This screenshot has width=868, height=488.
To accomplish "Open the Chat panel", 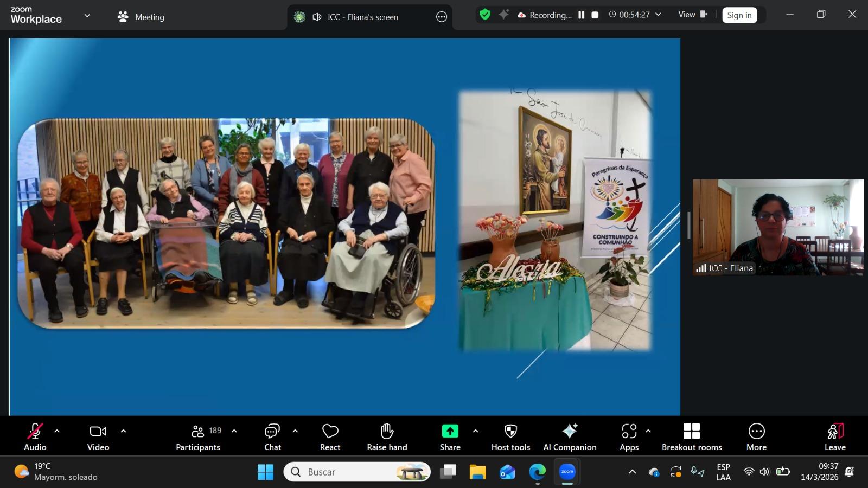I will click(x=272, y=437).
